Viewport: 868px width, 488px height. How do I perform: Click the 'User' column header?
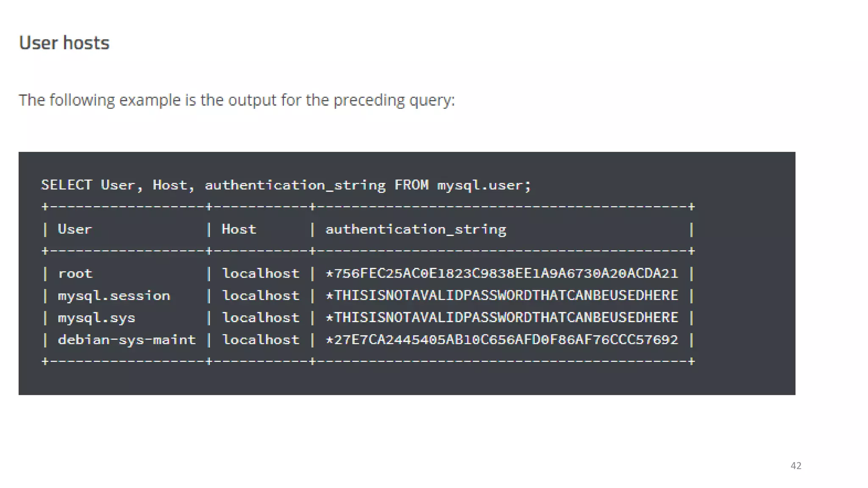[x=75, y=229]
